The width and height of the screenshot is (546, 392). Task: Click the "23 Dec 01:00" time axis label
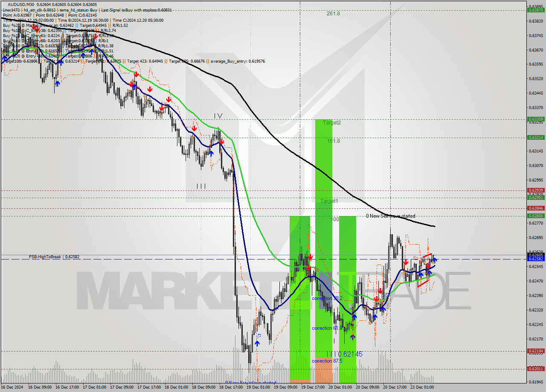click(423, 387)
